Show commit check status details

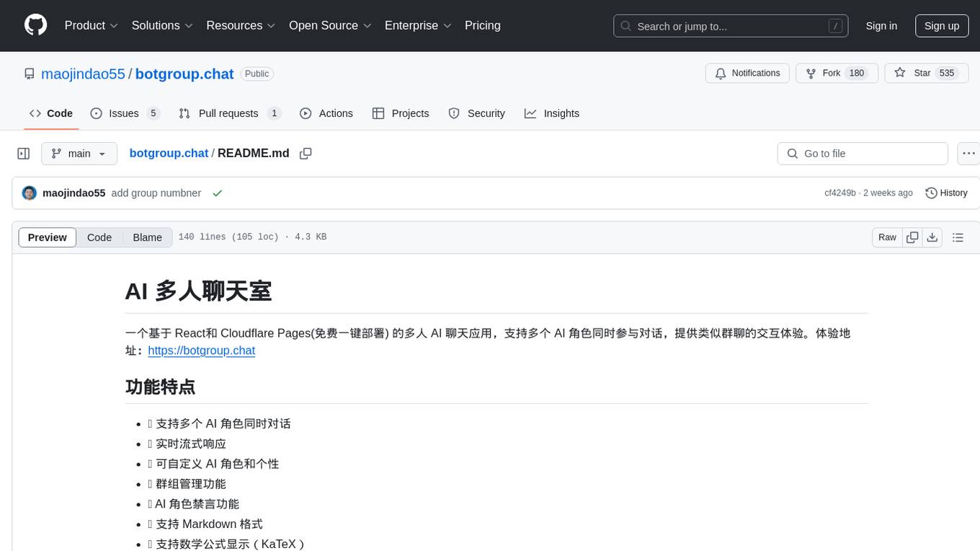(x=218, y=193)
